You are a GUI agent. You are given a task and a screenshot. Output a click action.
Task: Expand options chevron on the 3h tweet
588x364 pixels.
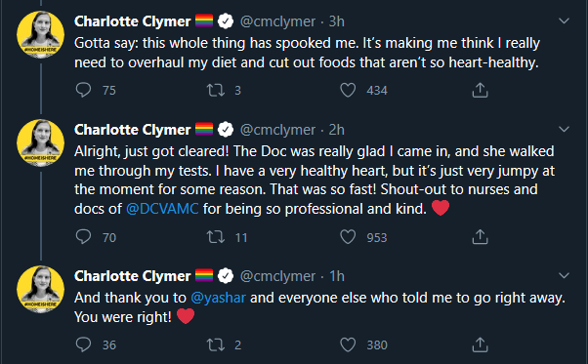click(x=564, y=20)
